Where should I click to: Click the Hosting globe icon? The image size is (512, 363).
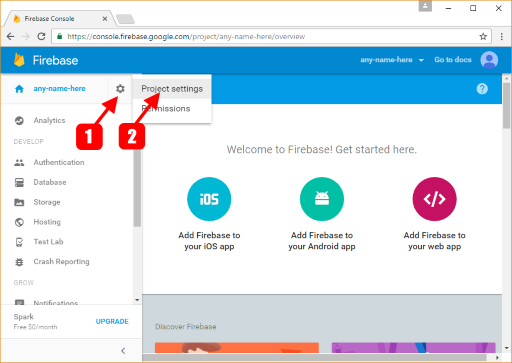click(19, 222)
